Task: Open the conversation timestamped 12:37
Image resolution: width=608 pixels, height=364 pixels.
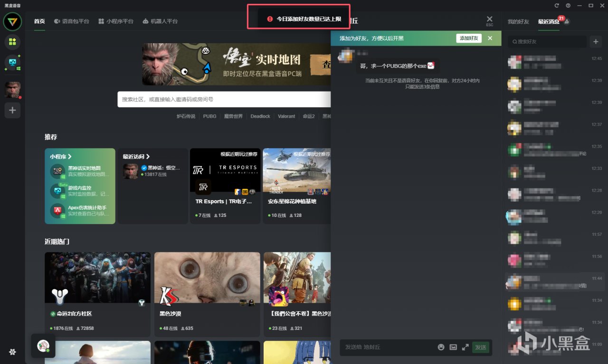Action: point(555,128)
